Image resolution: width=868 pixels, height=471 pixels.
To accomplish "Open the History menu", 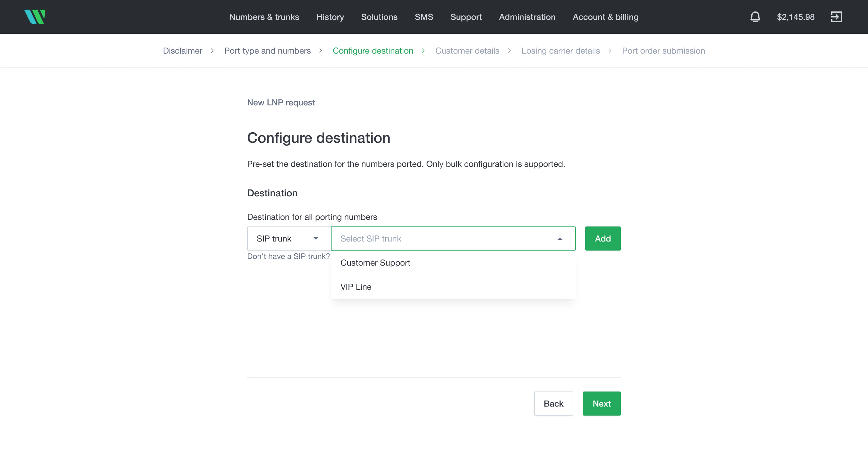I will [330, 17].
